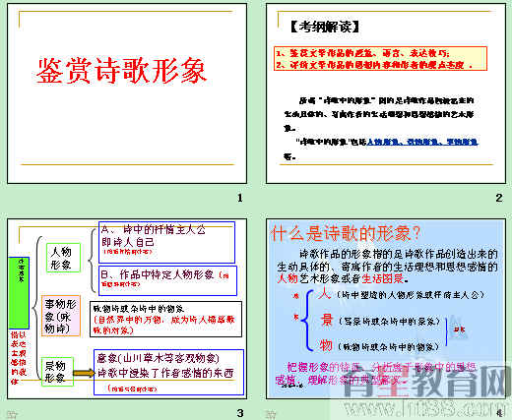Click the red 景 character on slide 4
Image resolution: width=512 pixels, height=420 pixels.
click(x=327, y=320)
